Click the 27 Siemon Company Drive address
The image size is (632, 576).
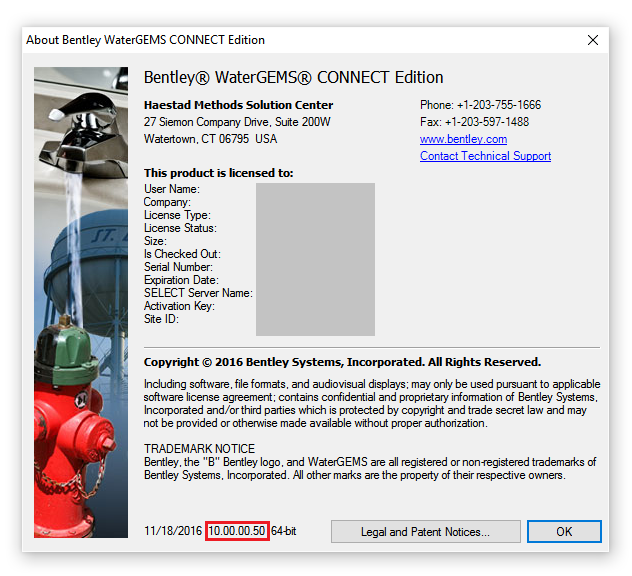pos(237,122)
